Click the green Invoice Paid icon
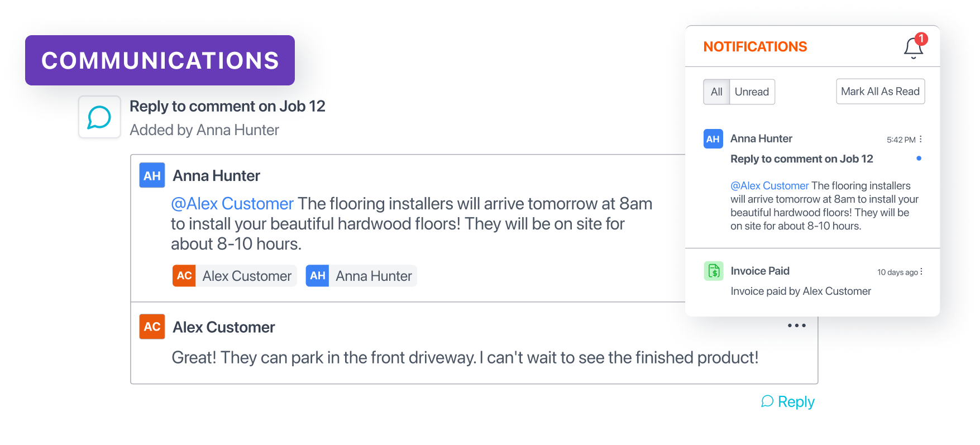 pos(714,271)
